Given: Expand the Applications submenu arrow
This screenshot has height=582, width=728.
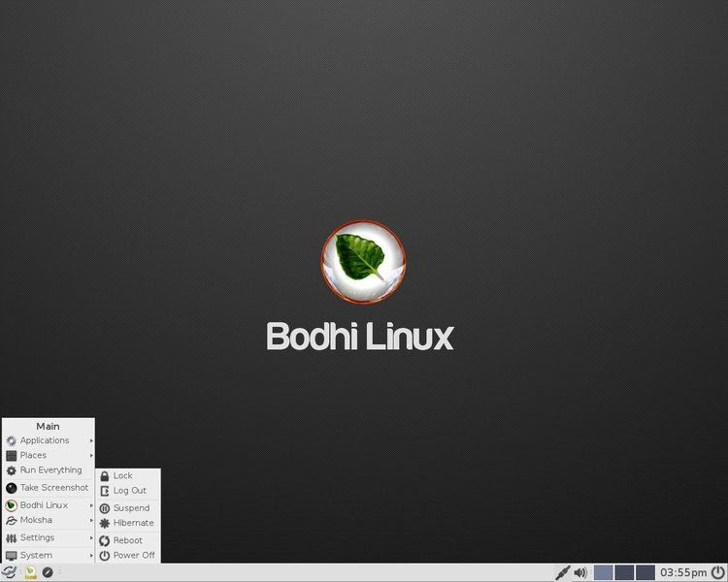Looking at the screenshot, I should (x=91, y=440).
